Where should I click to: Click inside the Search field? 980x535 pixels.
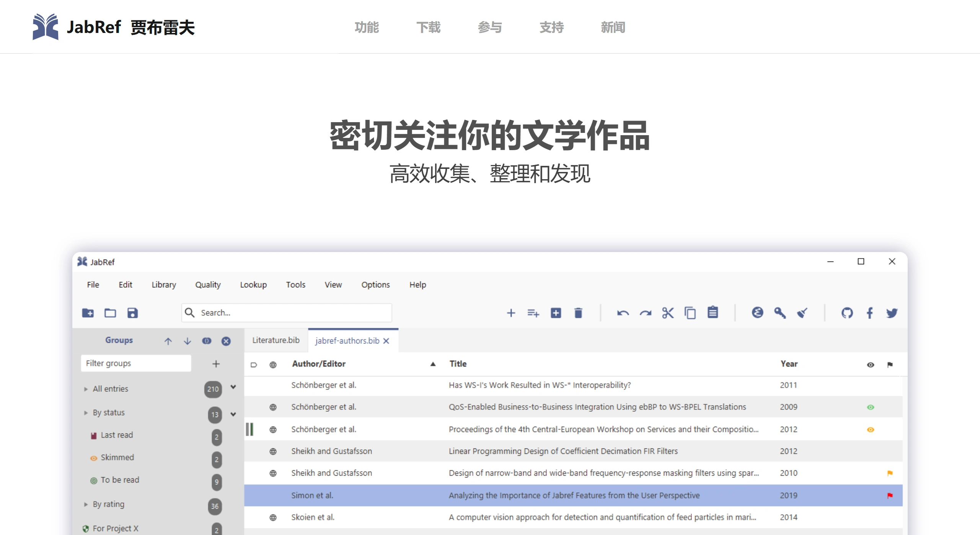(287, 313)
